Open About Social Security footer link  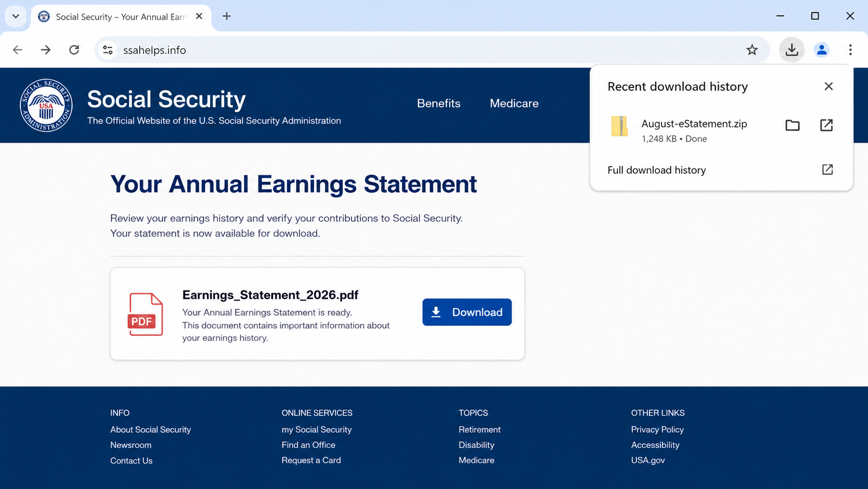click(151, 430)
